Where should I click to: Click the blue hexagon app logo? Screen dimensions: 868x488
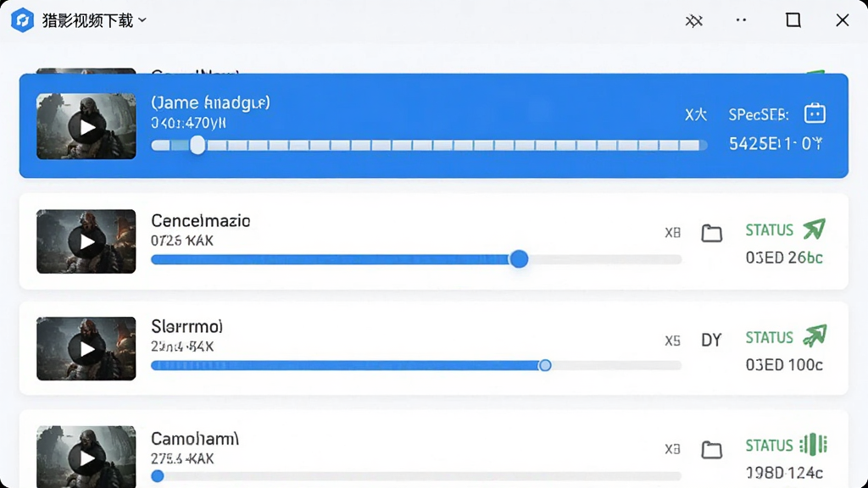click(x=22, y=20)
